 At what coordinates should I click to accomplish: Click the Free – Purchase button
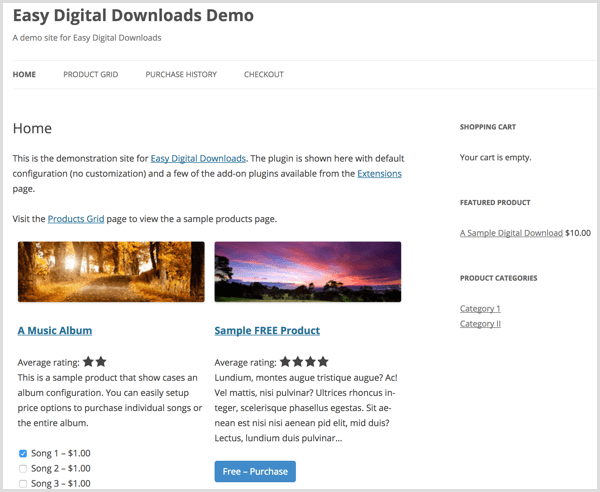tap(255, 471)
